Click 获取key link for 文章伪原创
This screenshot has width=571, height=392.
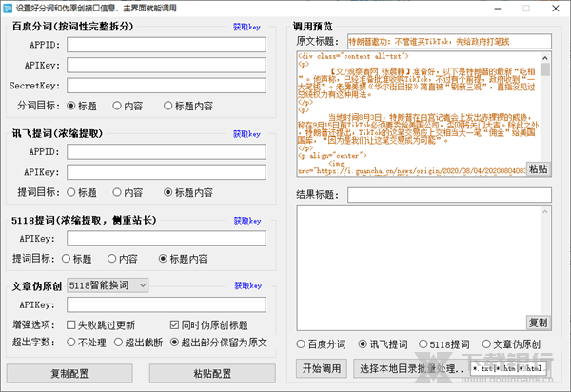tap(247, 285)
